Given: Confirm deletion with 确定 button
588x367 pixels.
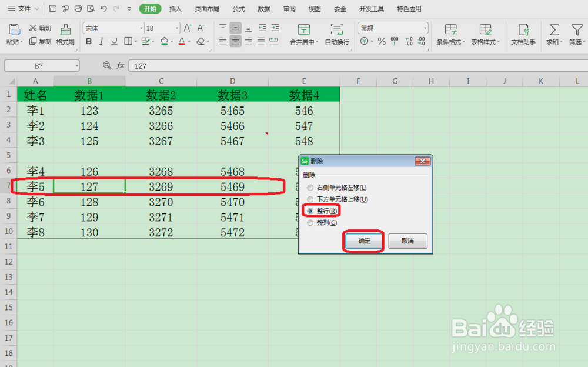Looking at the screenshot, I should (364, 241).
